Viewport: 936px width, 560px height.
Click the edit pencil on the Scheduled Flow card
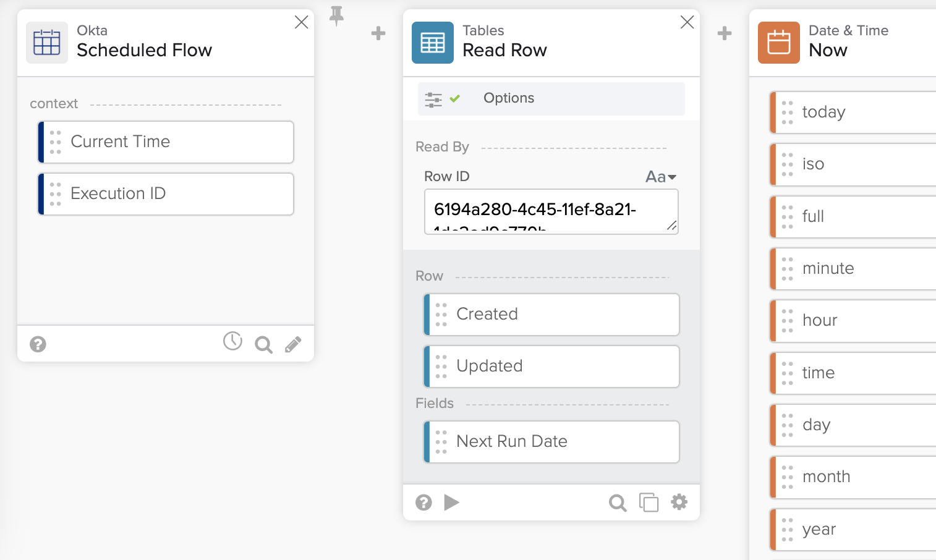(293, 344)
